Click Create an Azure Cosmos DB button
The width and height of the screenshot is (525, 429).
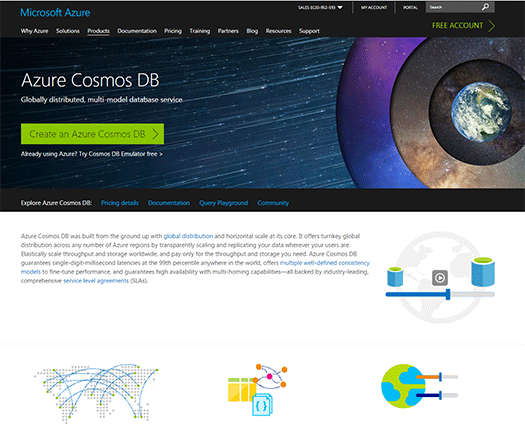(x=92, y=134)
